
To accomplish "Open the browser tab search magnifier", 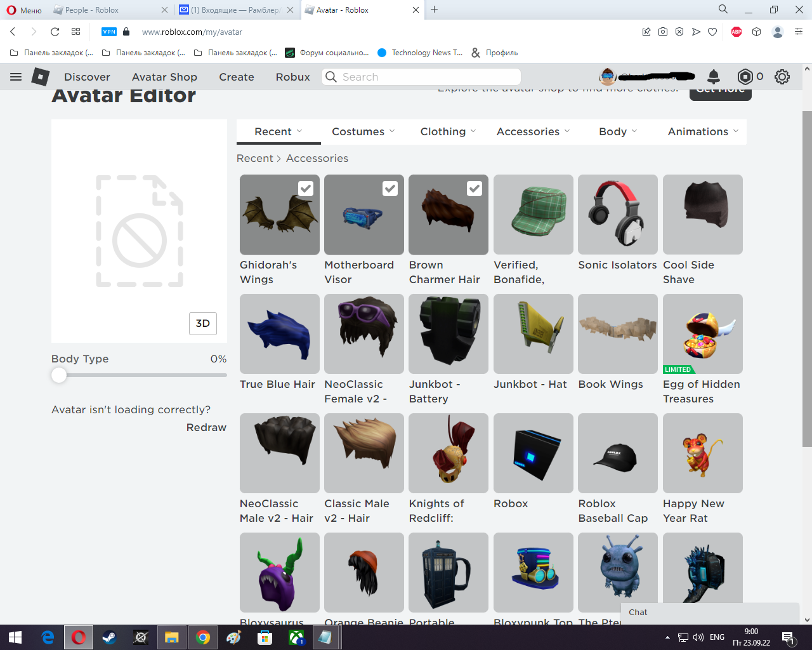I will 723,10.
